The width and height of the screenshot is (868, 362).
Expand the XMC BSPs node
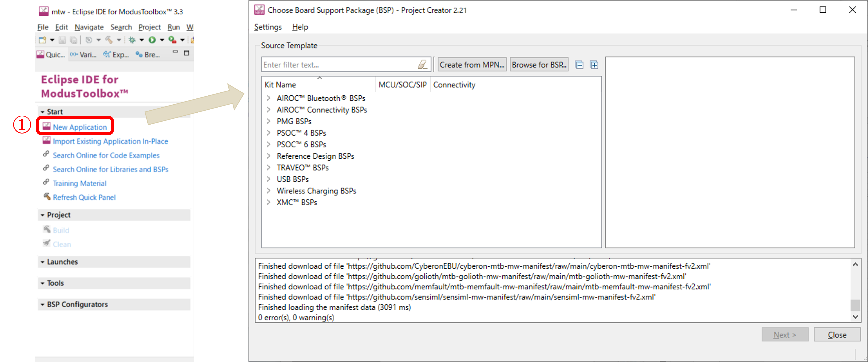tap(269, 202)
